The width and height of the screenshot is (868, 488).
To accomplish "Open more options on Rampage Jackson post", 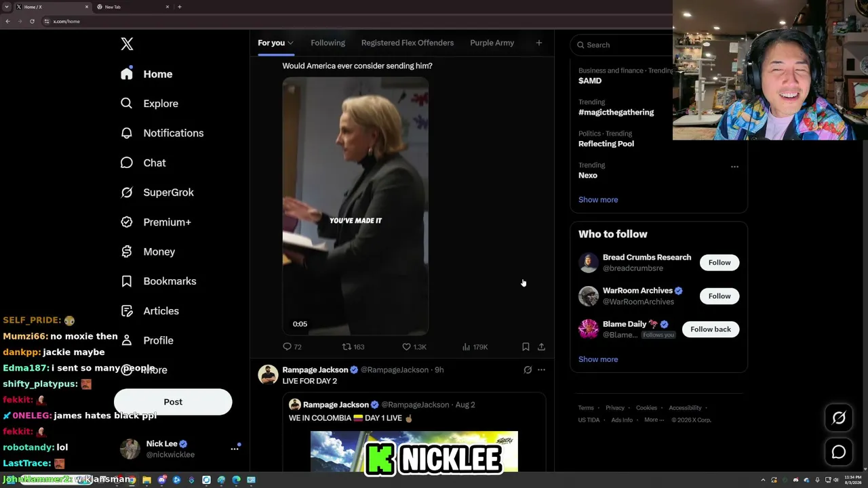I will (541, 370).
